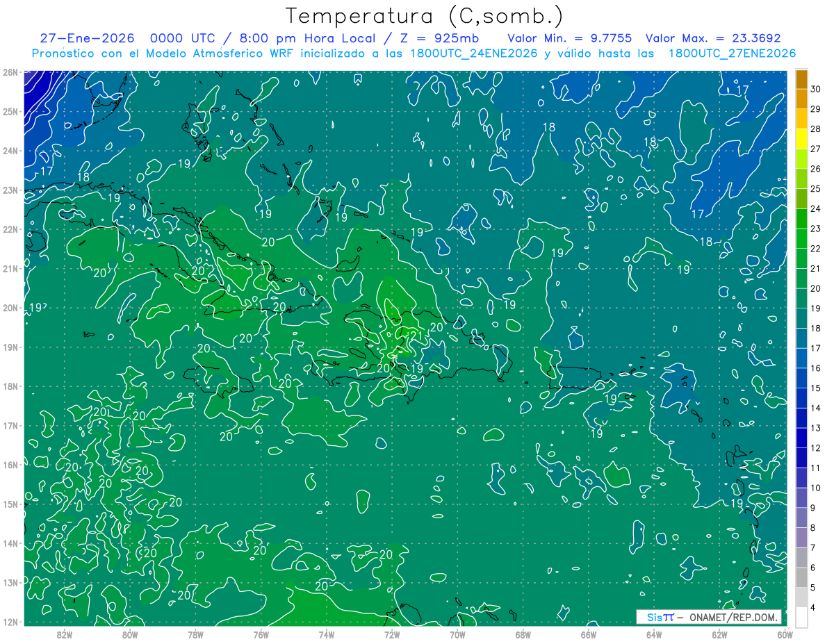
Task: Click colorbar label '25'
Action: tap(816, 189)
